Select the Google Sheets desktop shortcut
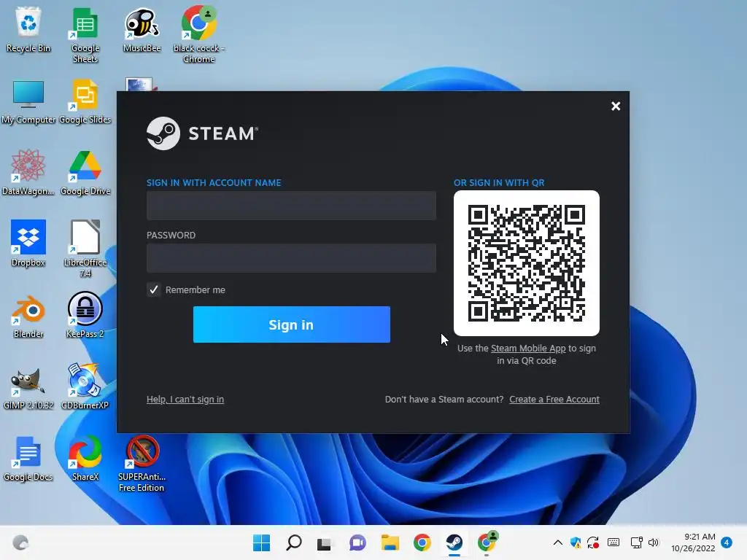 click(x=85, y=34)
